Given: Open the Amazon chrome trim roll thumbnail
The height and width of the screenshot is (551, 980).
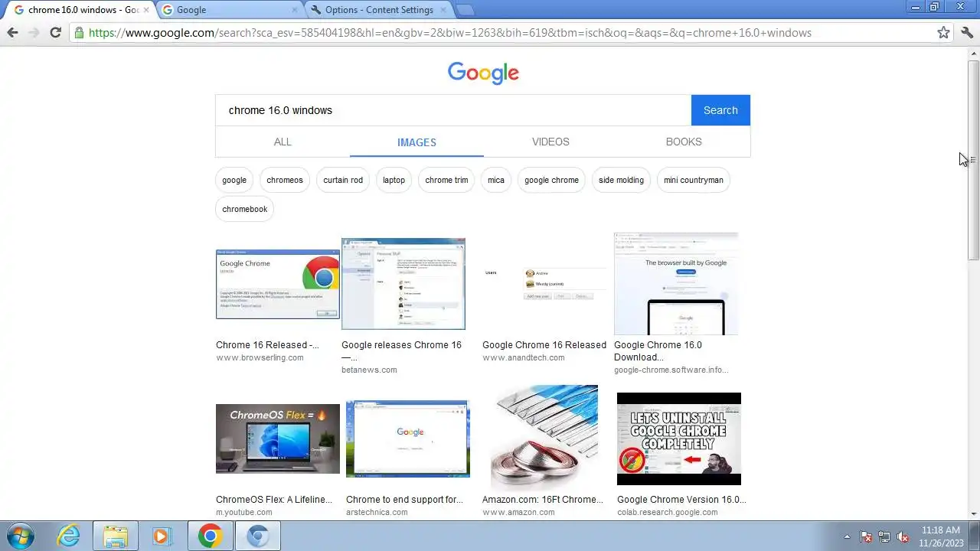Looking at the screenshot, I should click(544, 439).
